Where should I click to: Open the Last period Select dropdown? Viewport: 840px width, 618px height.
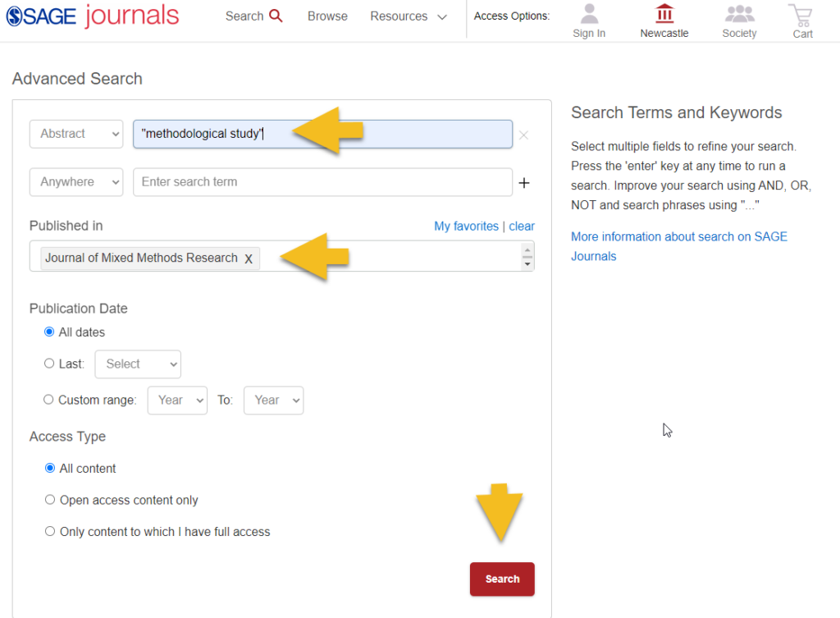point(138,364)
